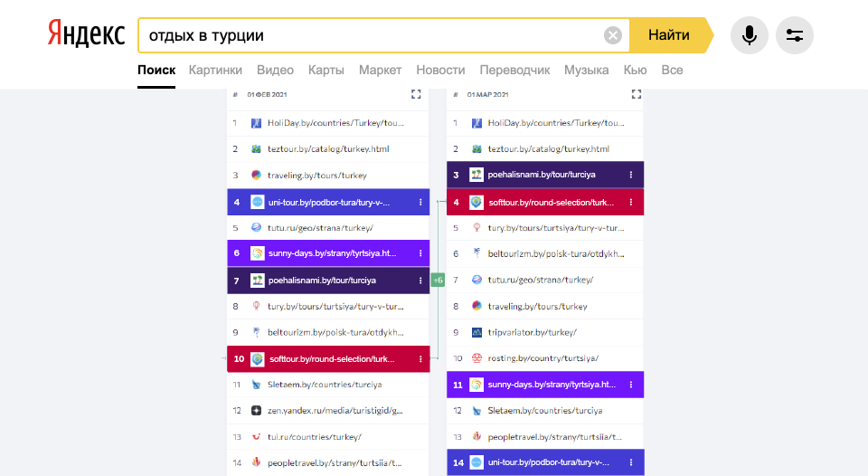Open search settings sliders icon
Image resolution: width=868 pixels, height=476 pixels.
pyautogui.click(x=795, y=35)
